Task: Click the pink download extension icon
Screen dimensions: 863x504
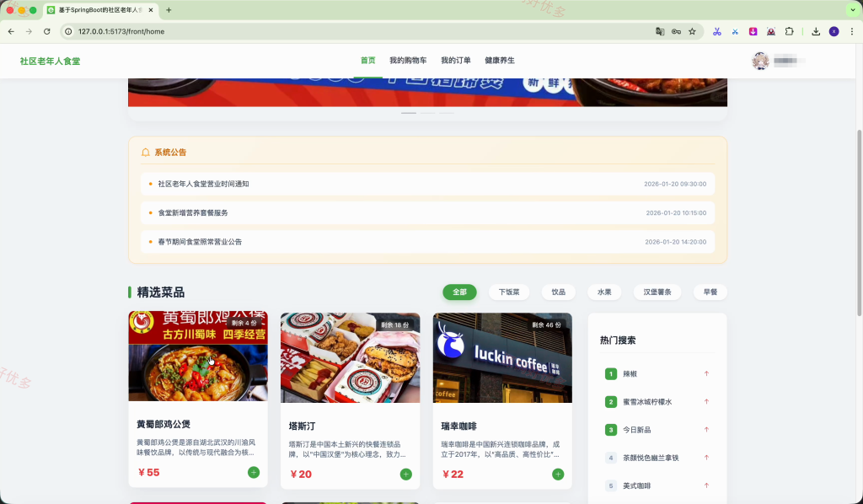Action: tap(753, 31)
